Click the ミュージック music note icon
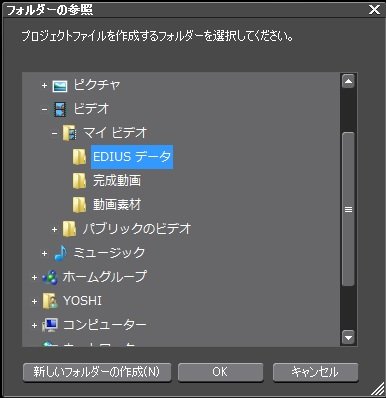The height and width of the screenshot is (398, 386). tap(61, 253)
